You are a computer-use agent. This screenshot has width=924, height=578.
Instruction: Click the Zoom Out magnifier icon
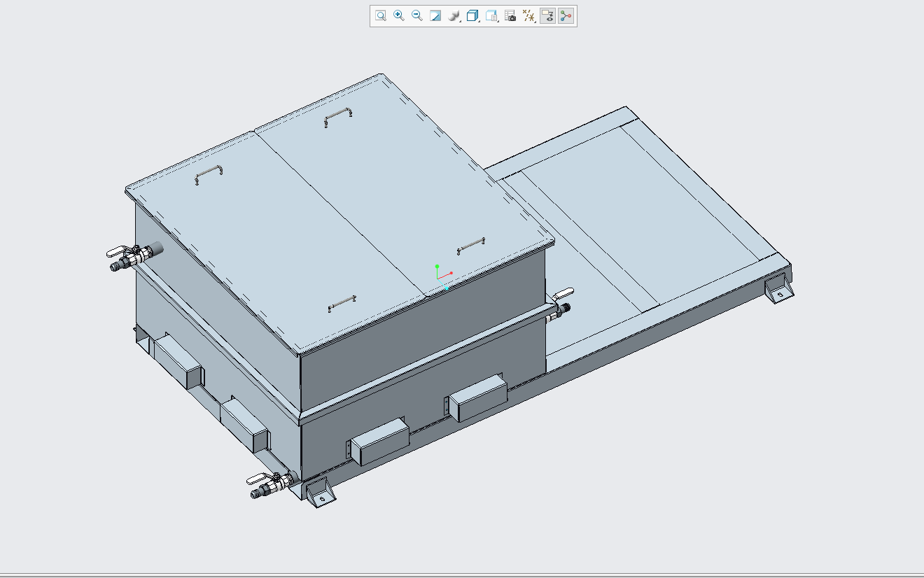[417, 15]
